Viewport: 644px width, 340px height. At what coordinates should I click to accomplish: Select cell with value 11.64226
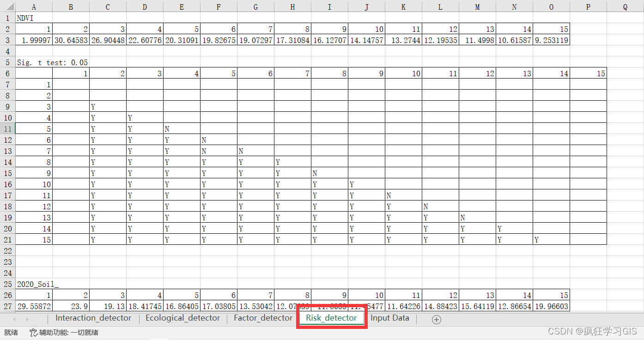point(404,306)
